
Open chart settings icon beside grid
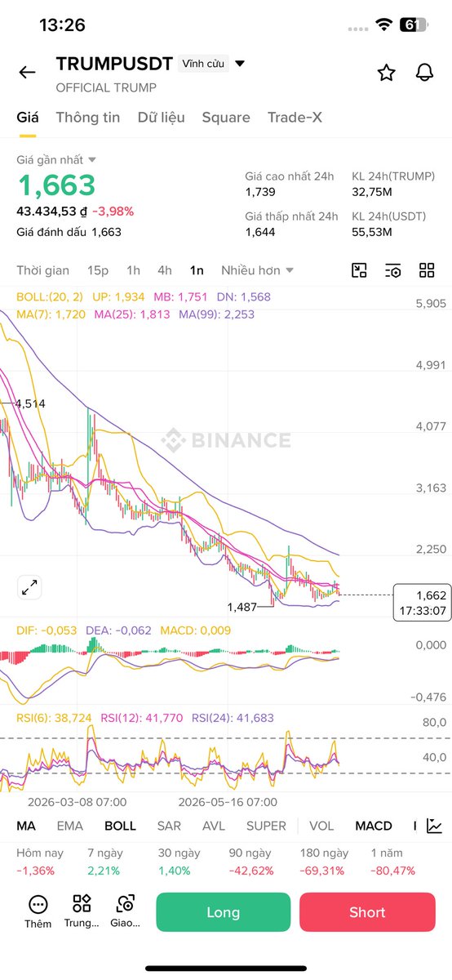pos(393,271)
